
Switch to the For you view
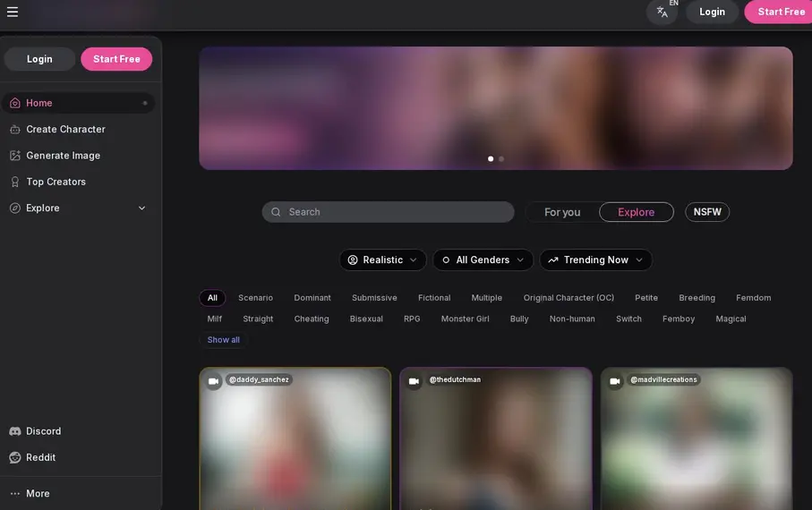(562, 212)
